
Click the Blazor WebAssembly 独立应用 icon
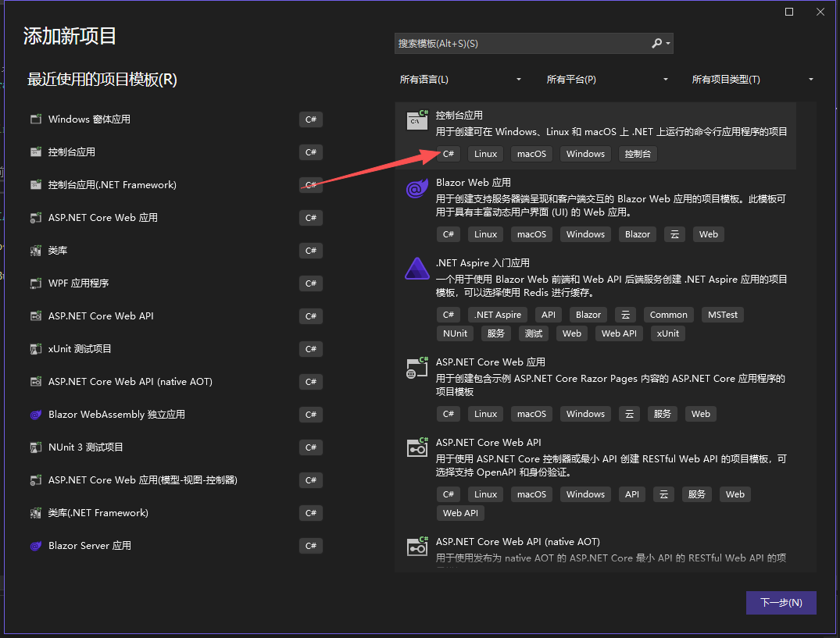(x=36, y=415)
